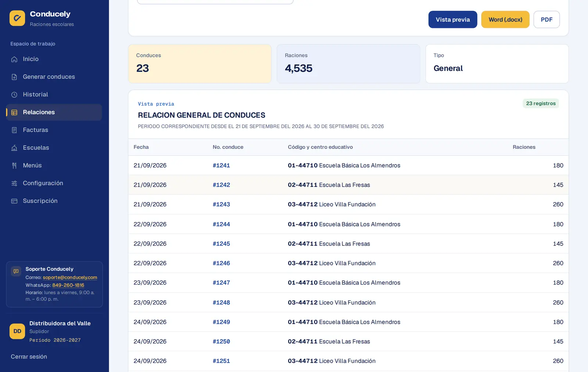Open the Historial clock icon
The width and height of the screenshot is (588, 372).
point(14,94)
